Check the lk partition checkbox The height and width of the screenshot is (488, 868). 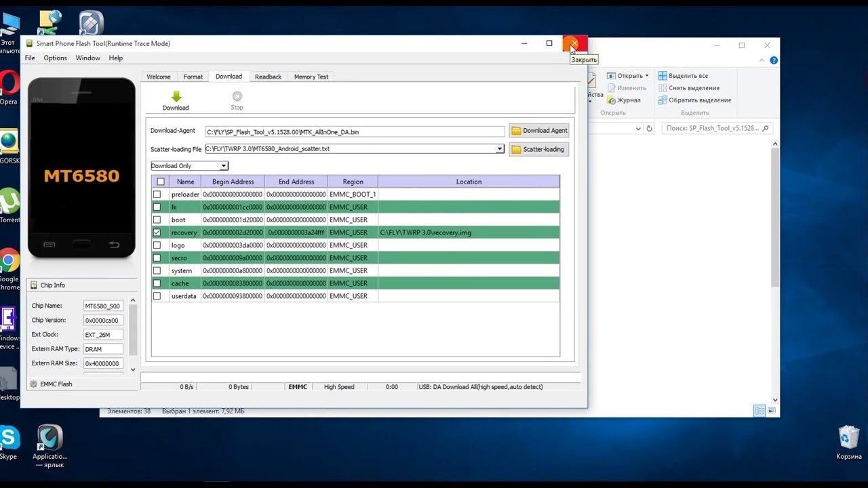[x=157, y=207]
